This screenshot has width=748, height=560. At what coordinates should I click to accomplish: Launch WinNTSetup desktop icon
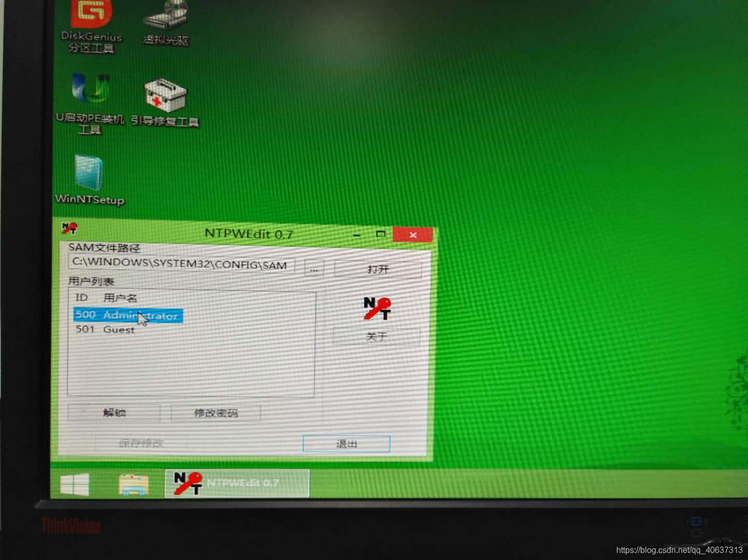click(90, 179)
